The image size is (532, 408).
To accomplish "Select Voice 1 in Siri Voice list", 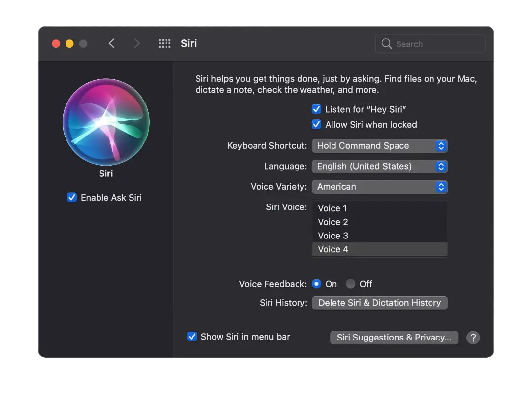I will tap(380, 208).
